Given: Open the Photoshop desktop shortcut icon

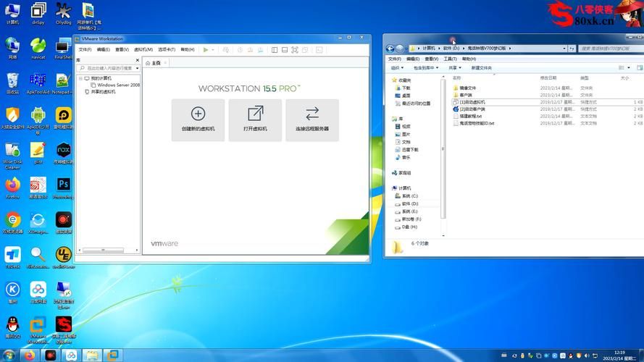Looking at the screenshot, I should click(63, 188).
